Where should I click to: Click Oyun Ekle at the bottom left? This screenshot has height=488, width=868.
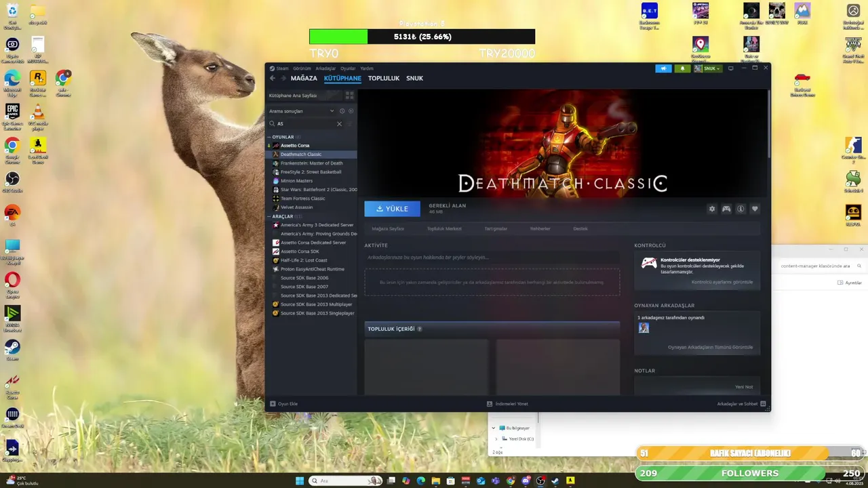[283, 404]
